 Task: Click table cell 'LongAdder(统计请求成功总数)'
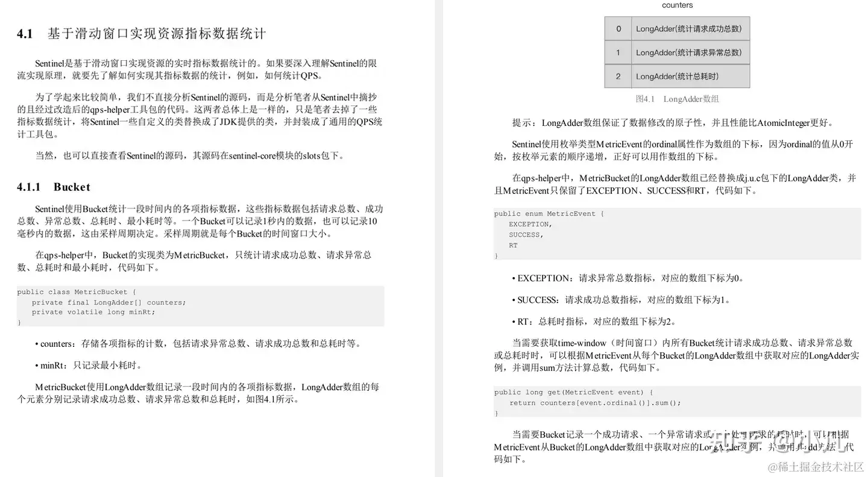690,29
